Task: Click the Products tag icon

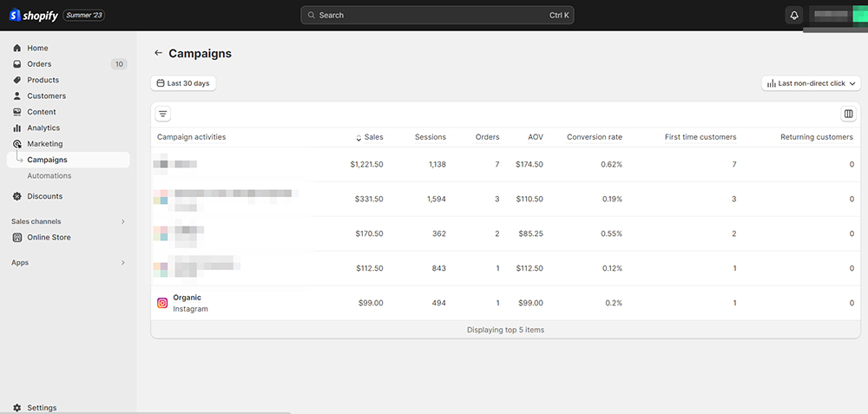Action: coord(16,80)
